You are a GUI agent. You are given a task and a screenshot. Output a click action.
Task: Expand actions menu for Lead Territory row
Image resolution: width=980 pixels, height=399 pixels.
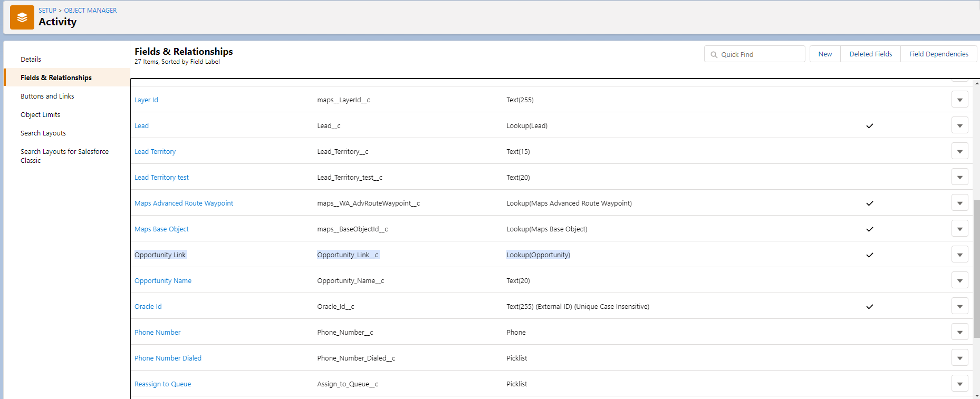pyautogui.click(x=959, y=151)
